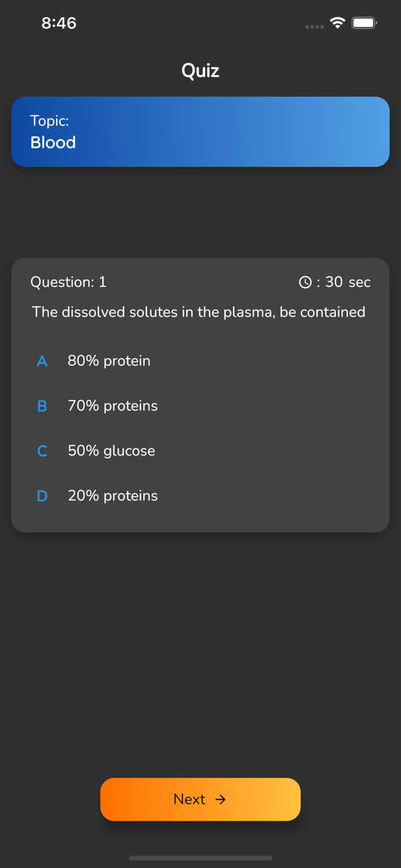401x868 pixels.
Task: Select answer option '50% glucose'
Action: click(x=111, y=451)
